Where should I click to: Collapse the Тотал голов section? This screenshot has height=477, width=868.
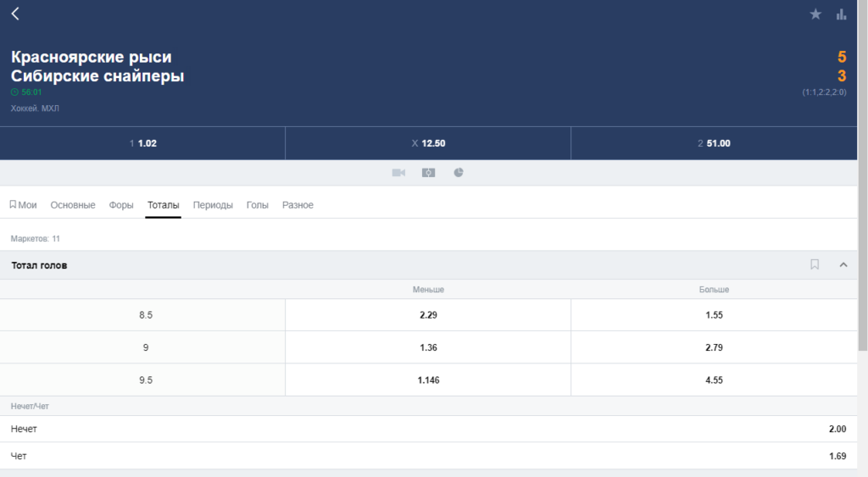click(x=843, y=265)
